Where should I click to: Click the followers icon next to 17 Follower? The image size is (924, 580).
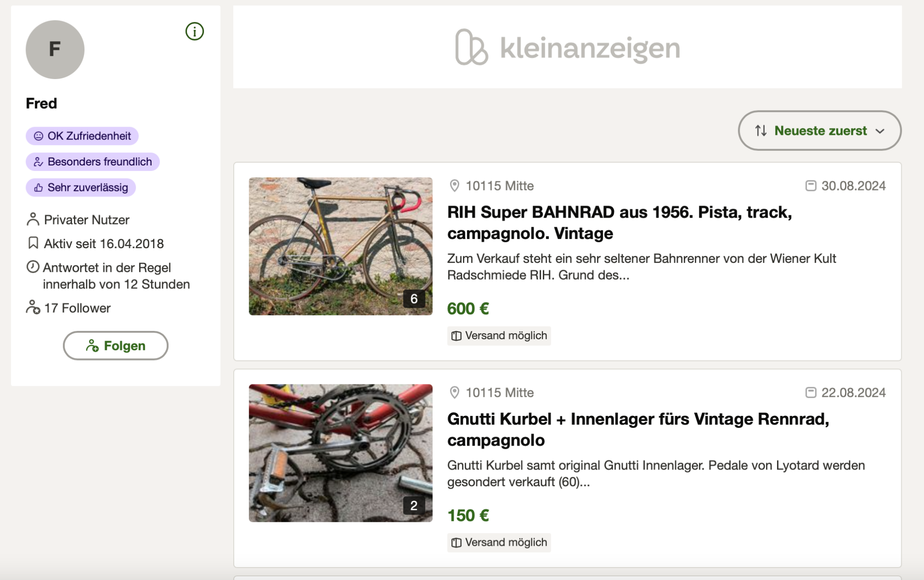[33, 307]
